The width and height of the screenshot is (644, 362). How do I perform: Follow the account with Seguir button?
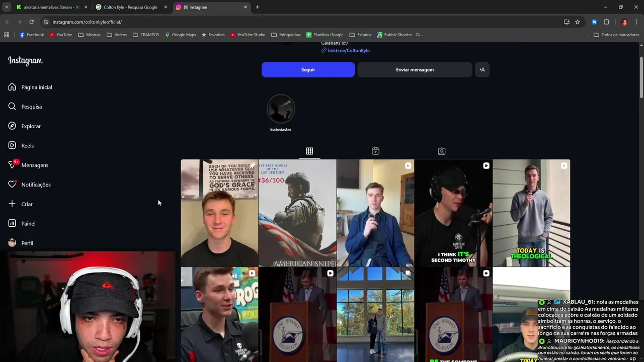pyautogui.click(x=308, y=70)
